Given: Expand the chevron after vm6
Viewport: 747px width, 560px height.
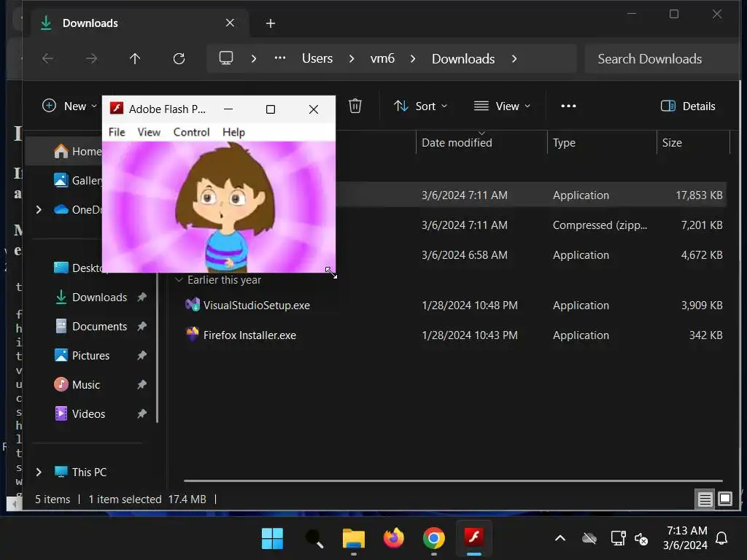Looking at the screenshot, I should (x=413, y=58).
